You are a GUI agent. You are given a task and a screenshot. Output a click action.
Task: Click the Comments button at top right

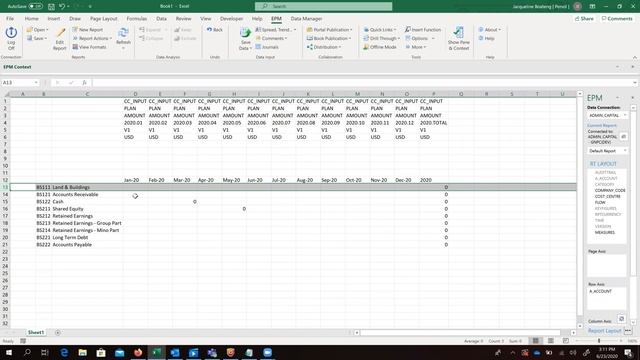tap(617, 19)
